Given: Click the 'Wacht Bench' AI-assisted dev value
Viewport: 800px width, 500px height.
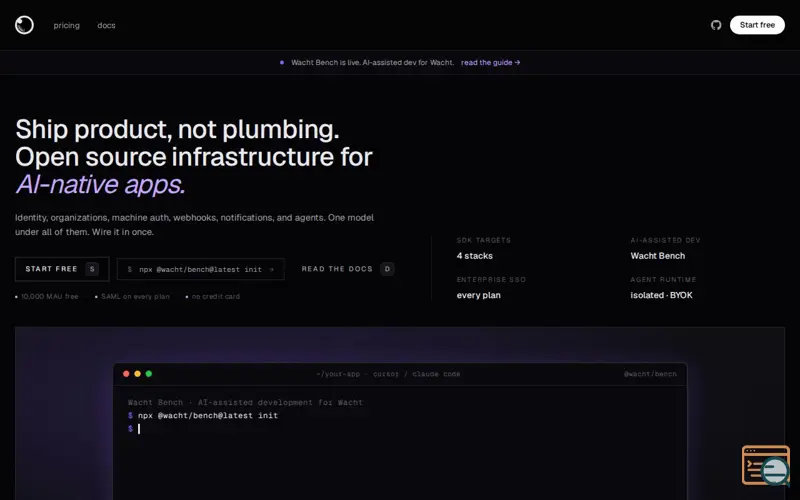Looking at the screenshot, I should 658,256.
